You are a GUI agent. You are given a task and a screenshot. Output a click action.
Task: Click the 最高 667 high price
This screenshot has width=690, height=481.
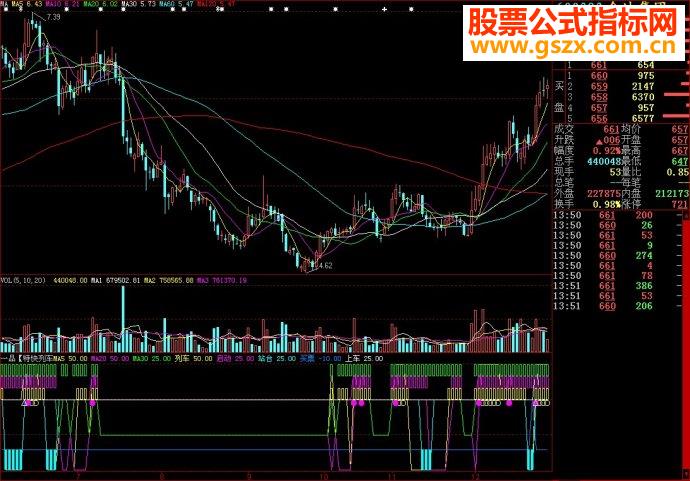[x=680, y=151]
